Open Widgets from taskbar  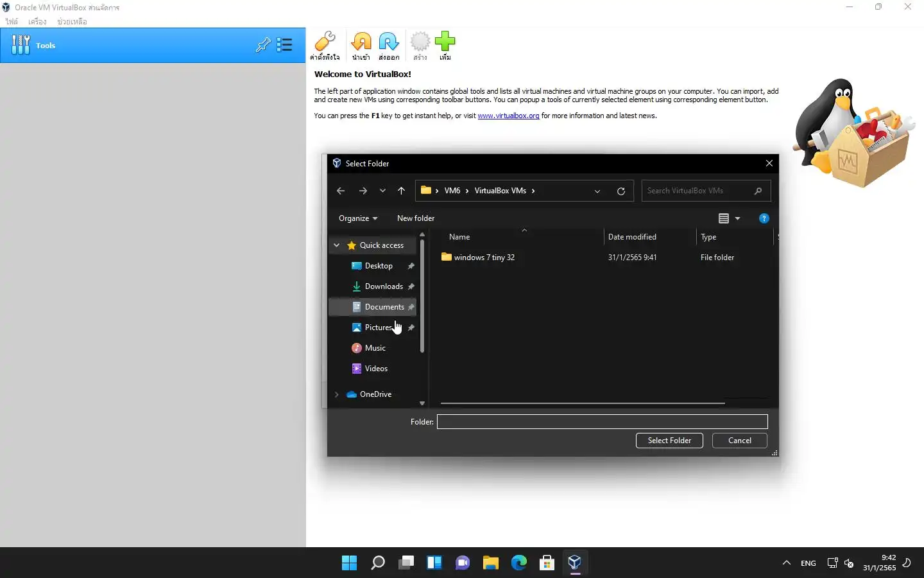pyautogui.click(x=434, y=563)
